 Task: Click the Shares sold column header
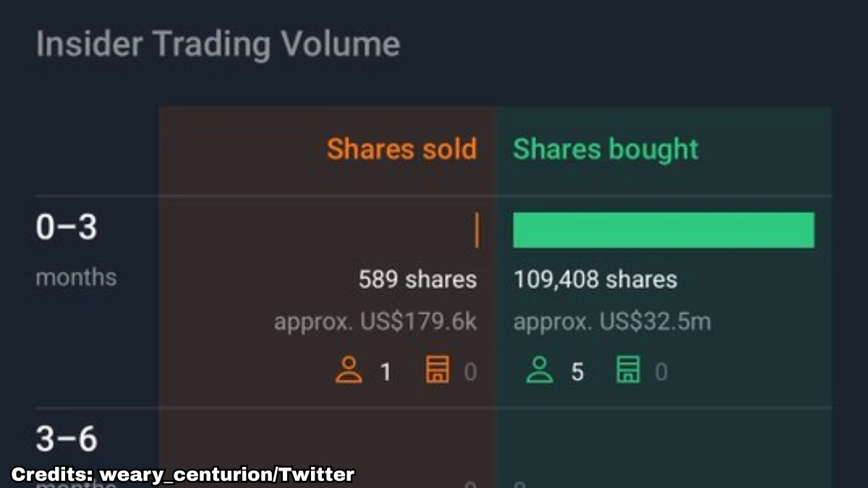(402, 149)
